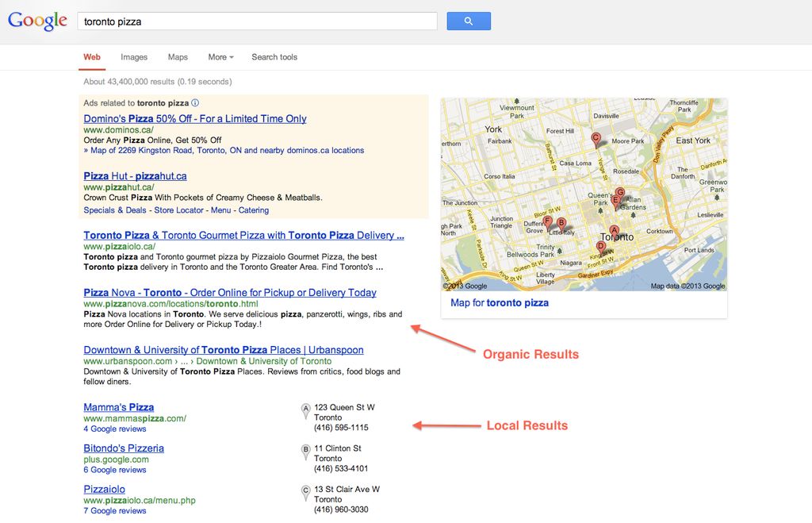Open the Pizzaiolo Toronto Gourmet Pizza result
812x523 pixels.
[x=244, y=236]
